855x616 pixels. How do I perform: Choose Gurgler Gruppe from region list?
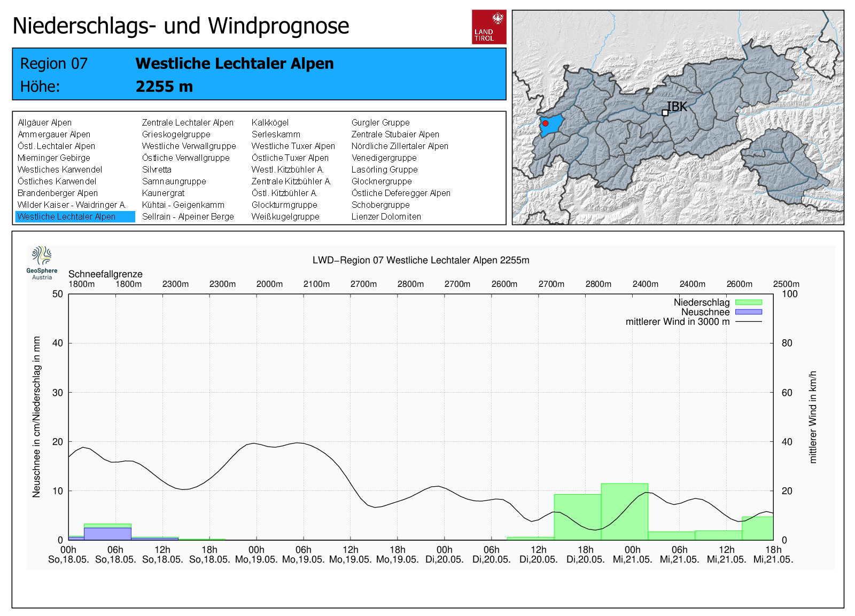380,123
